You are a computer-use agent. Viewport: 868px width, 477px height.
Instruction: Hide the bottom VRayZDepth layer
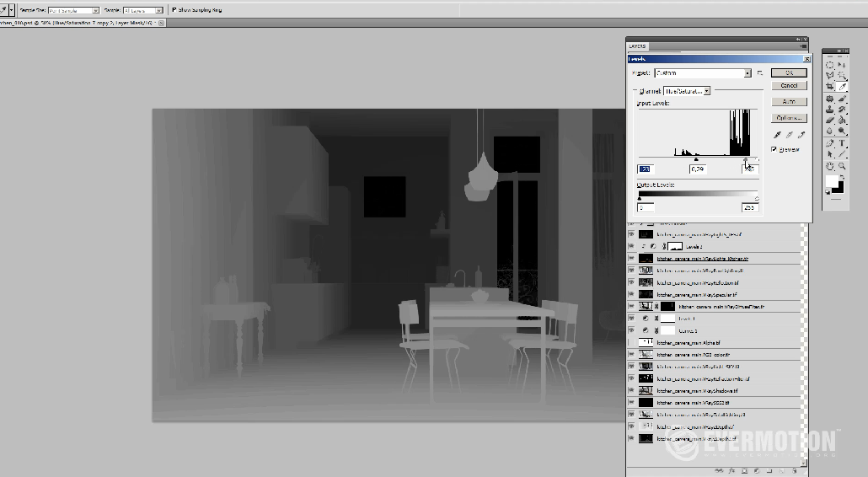point(631,438)
